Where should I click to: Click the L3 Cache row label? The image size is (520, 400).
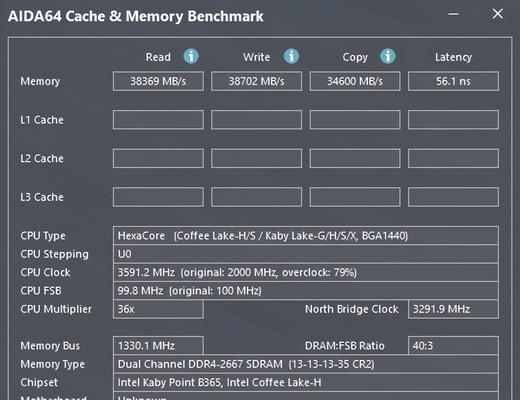point(42,197)
